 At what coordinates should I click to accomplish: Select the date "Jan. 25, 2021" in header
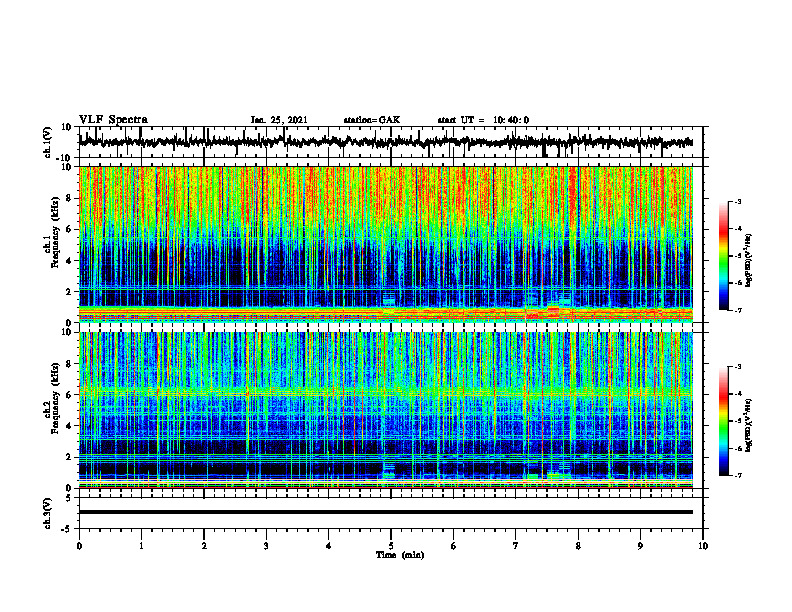click(x=279, y=120)
